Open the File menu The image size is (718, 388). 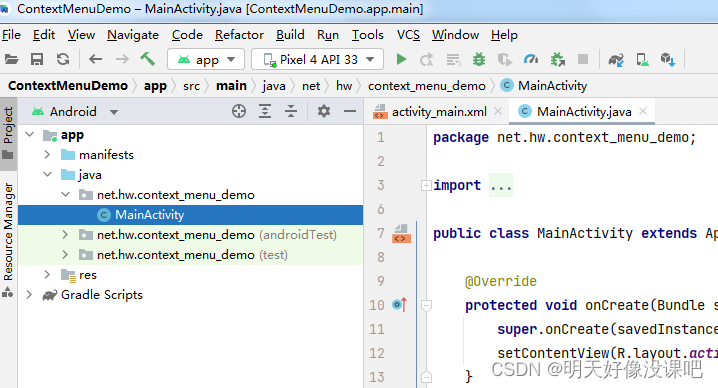(x=11, y=35)
